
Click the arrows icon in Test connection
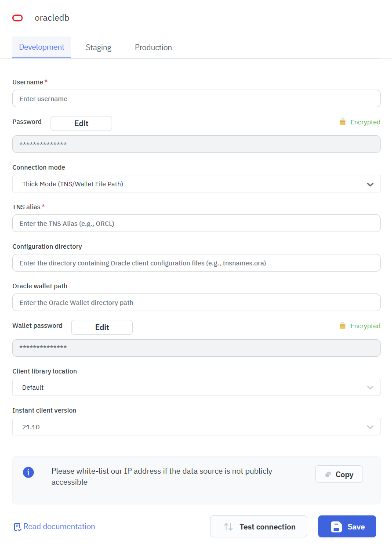pos(228,526)
